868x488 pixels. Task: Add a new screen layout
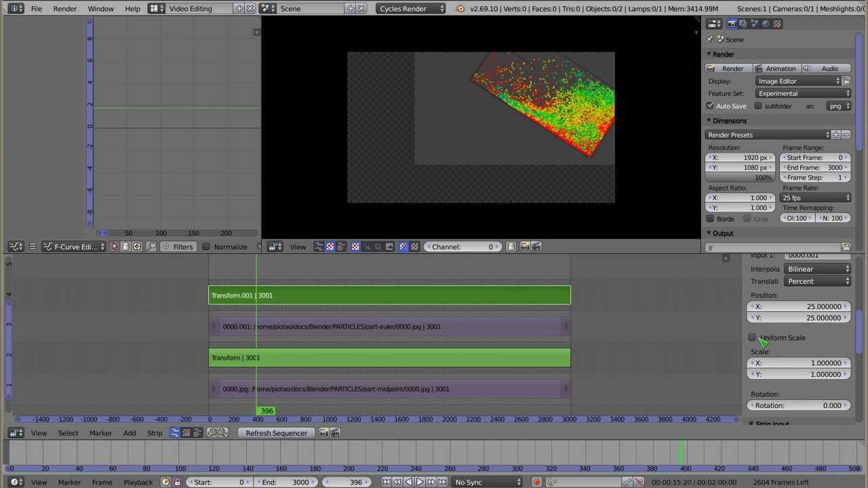click(x=239, y=8)
